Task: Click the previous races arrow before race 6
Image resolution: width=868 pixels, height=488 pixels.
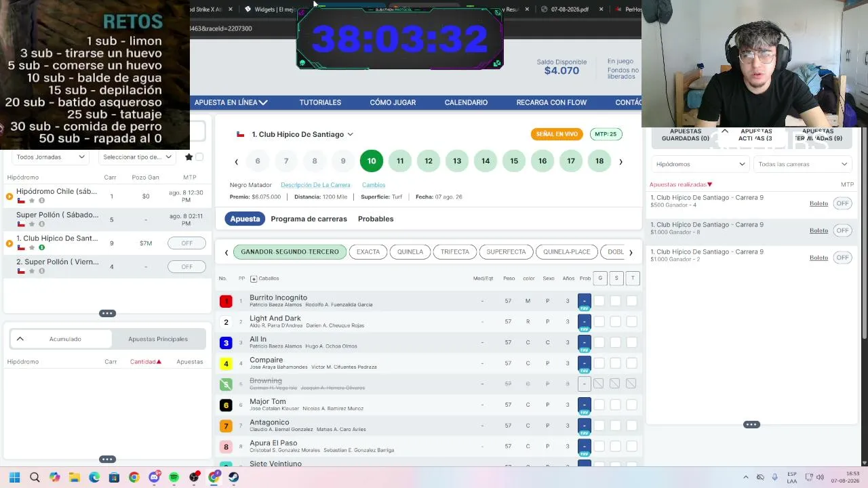Action: click(236, 161)
